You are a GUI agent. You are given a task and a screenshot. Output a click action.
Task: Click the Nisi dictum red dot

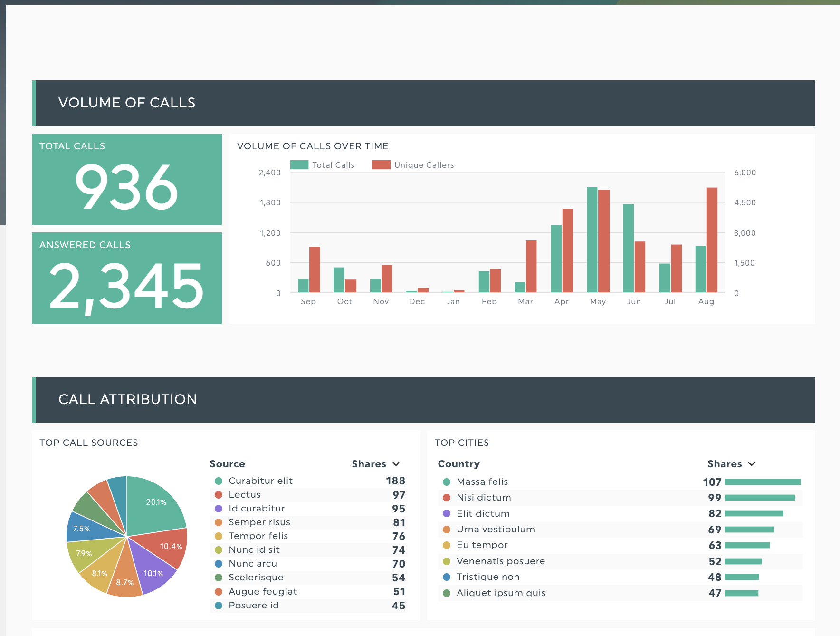coord(447,498)
